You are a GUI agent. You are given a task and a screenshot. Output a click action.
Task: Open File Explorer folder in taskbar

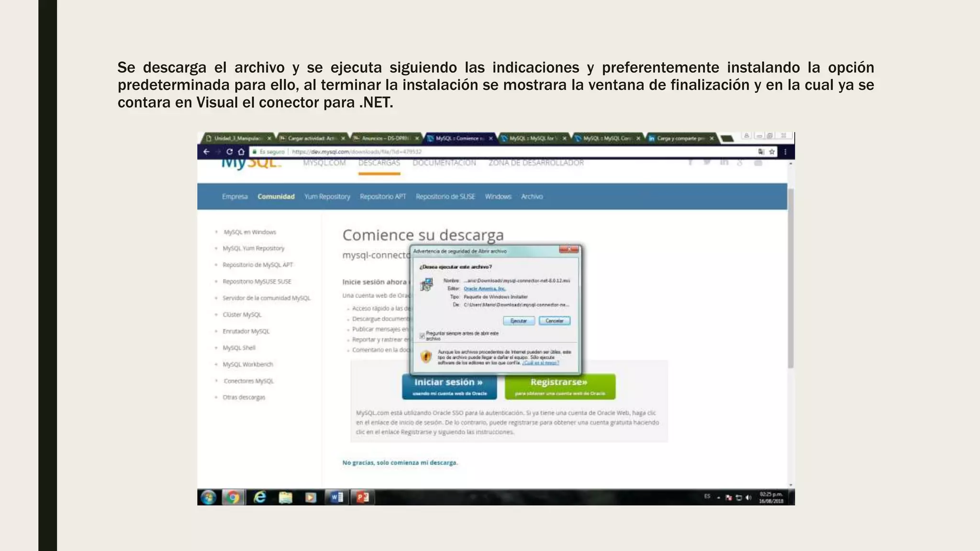[x=285, y=497]
